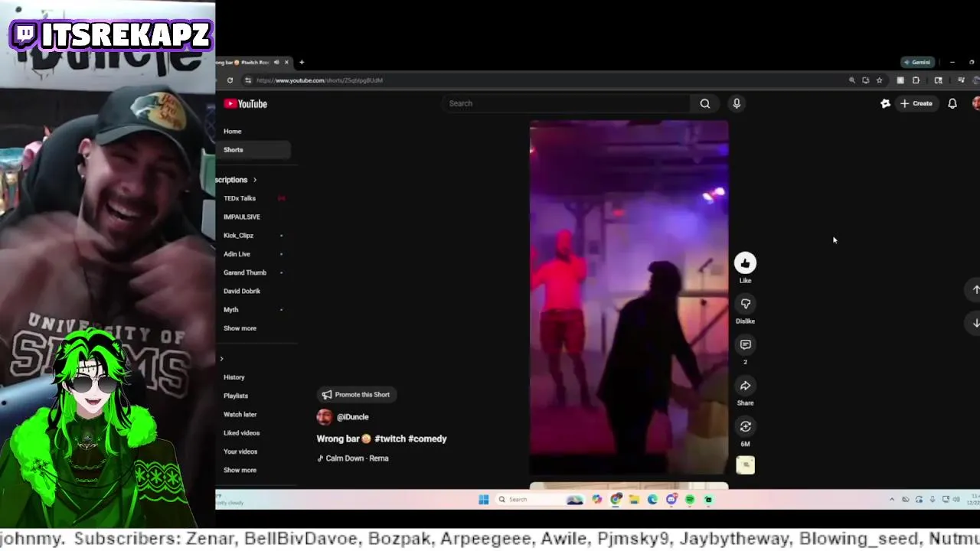The height and width of the screenshot is (551, 980).
Task: Open Discord from the taskbar
Action: point(671,500)
